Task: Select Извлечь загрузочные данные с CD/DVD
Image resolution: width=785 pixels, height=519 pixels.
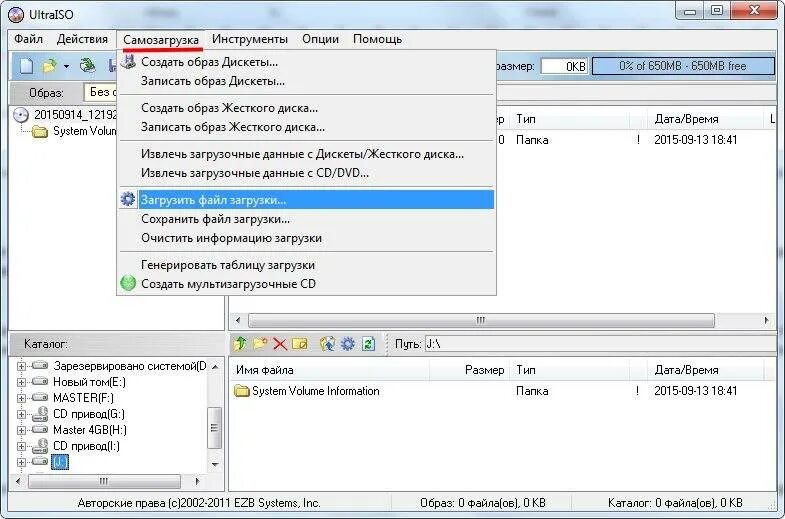Action: [306, 173]
